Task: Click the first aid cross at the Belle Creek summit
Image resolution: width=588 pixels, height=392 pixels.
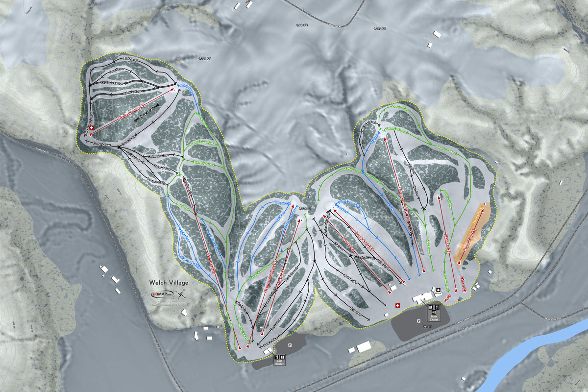Action: [92, 128]
